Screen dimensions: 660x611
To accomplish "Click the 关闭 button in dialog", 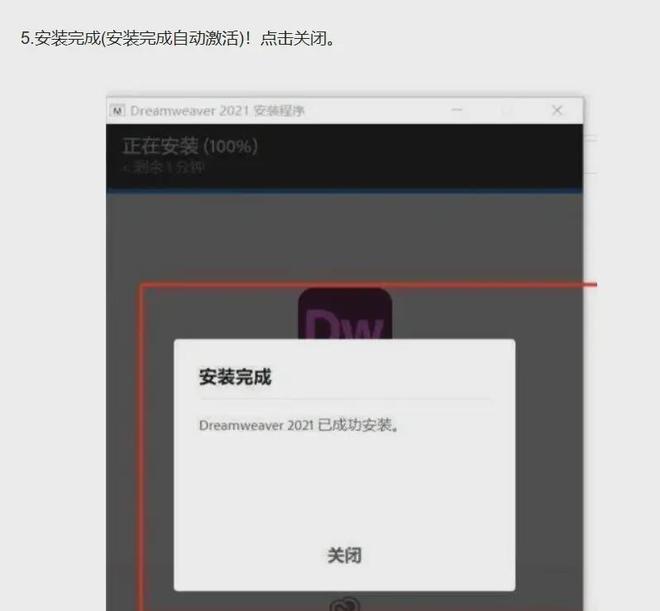I will (344, 555).
